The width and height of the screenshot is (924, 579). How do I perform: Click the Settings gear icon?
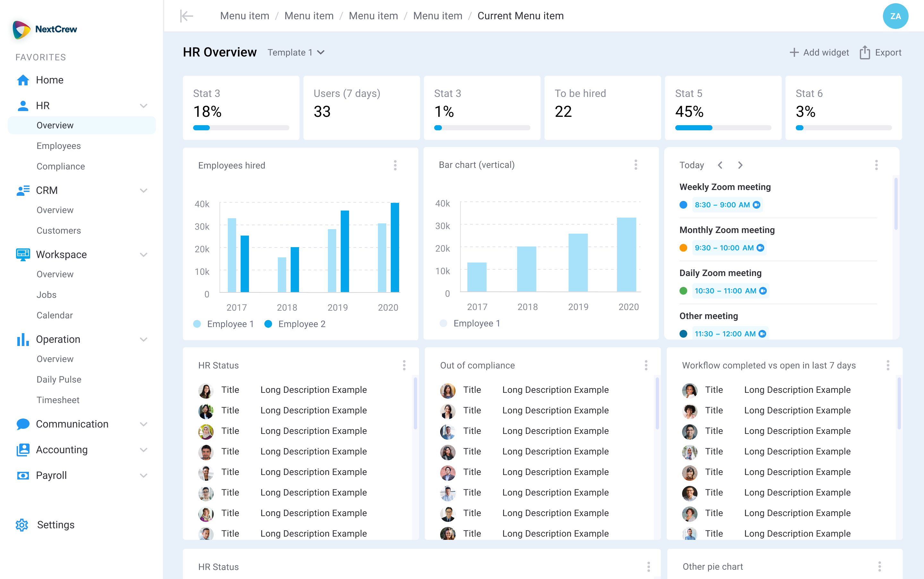[x=22, y=525]
